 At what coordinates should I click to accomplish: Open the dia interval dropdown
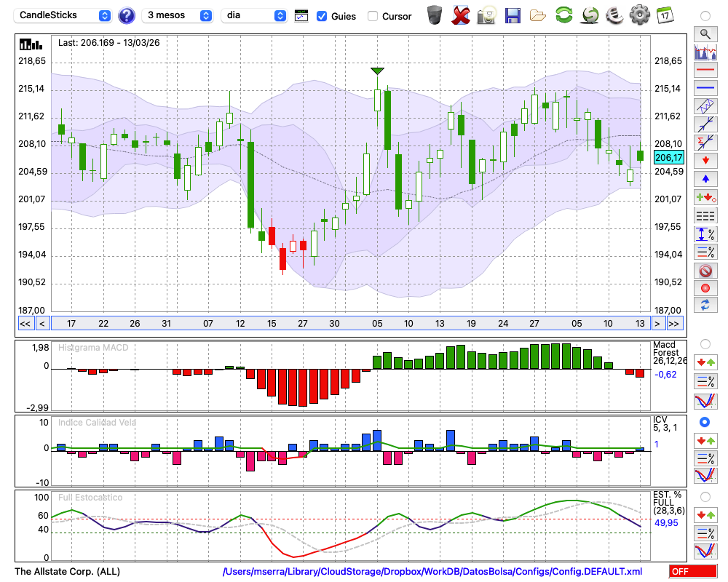pyautogui.click(x=253, y=15)
